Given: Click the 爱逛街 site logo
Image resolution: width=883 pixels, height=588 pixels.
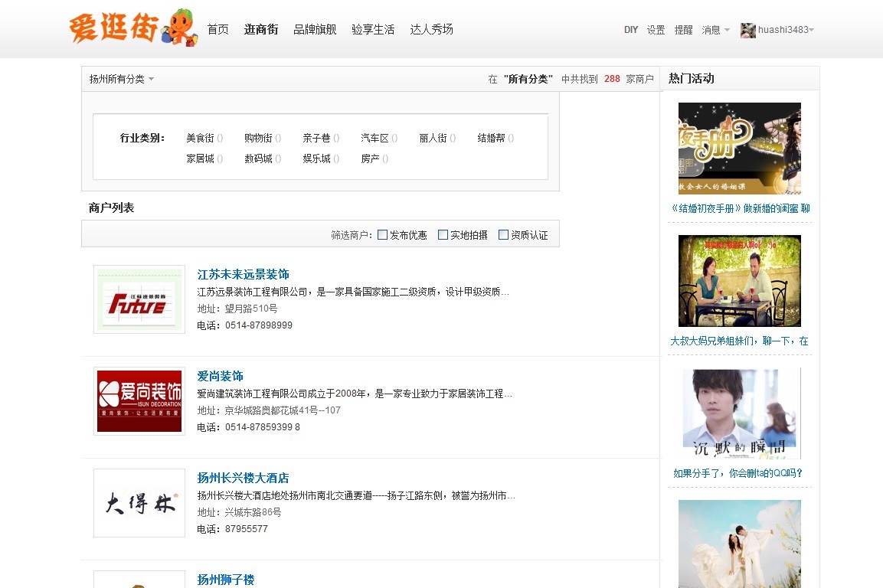Looking at the screenshot, I should (x=133, y=27).
